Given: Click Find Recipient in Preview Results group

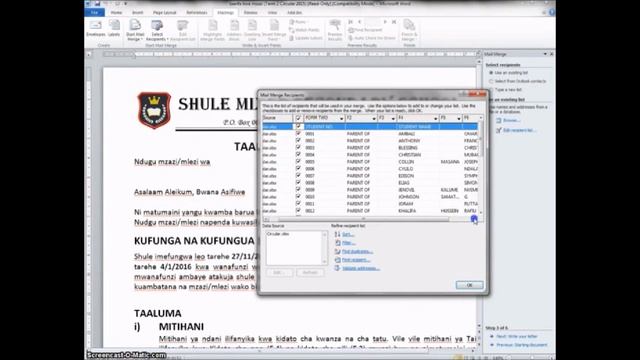Looking at the screenshot, I should (365, 30).
